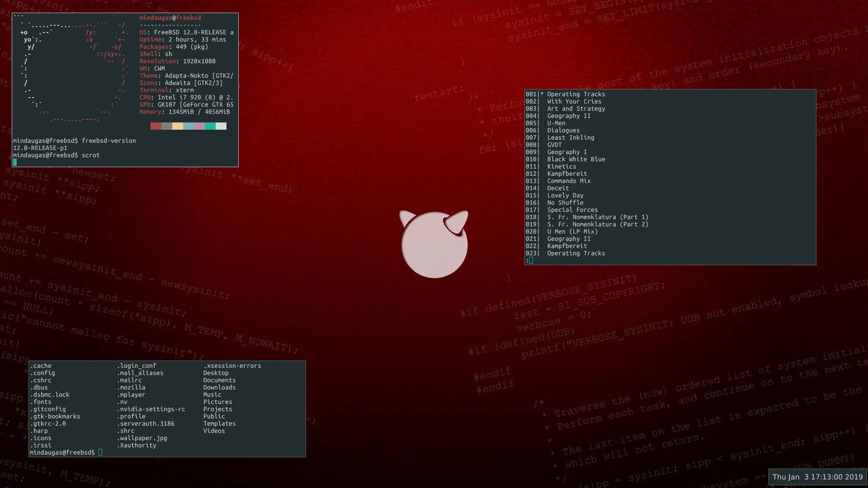
Task: Click the Music directory name in listing
Action: pyautogui.click(x=212, y=395)
